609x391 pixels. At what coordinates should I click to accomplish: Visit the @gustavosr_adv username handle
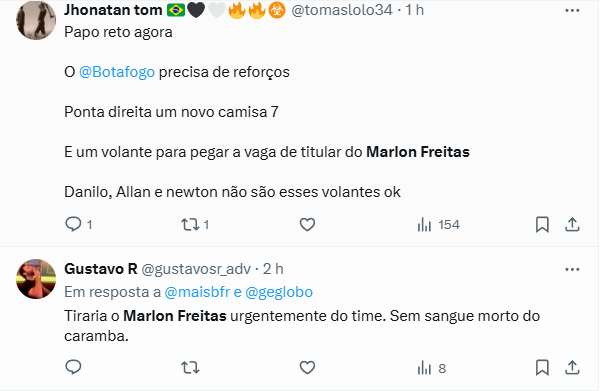click(196, 269)
